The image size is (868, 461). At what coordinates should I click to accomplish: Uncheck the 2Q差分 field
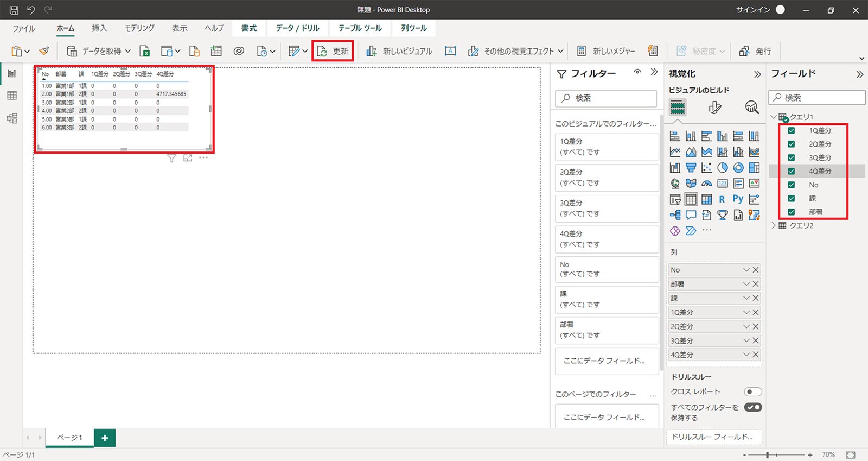click(792, 144)
